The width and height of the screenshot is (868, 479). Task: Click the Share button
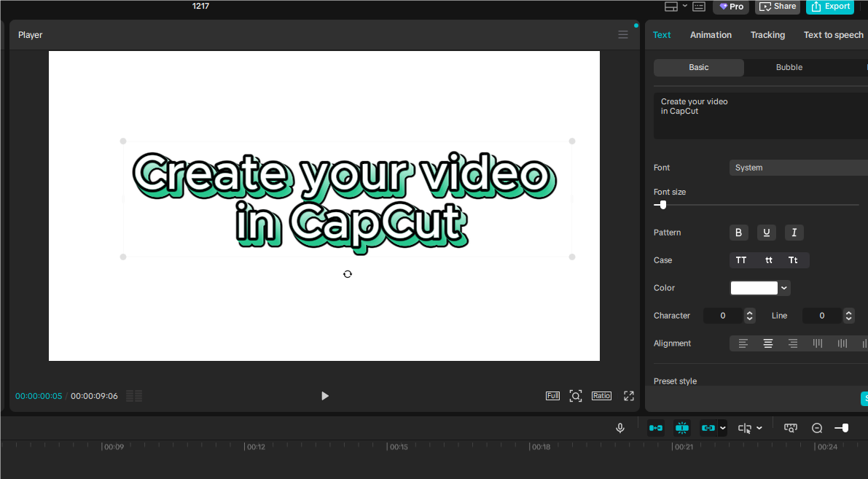pyautogui.click(x=777, y=7)
